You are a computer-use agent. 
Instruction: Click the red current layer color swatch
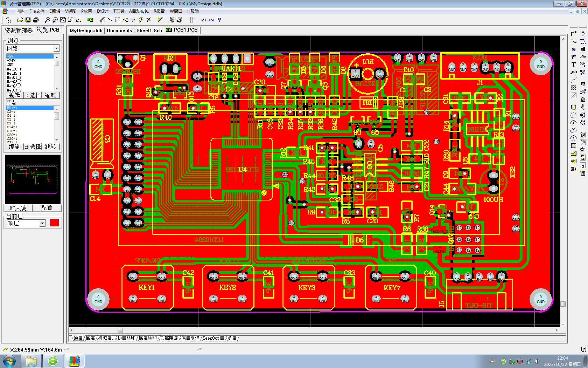pyautogui.click(x=54, y=223)
